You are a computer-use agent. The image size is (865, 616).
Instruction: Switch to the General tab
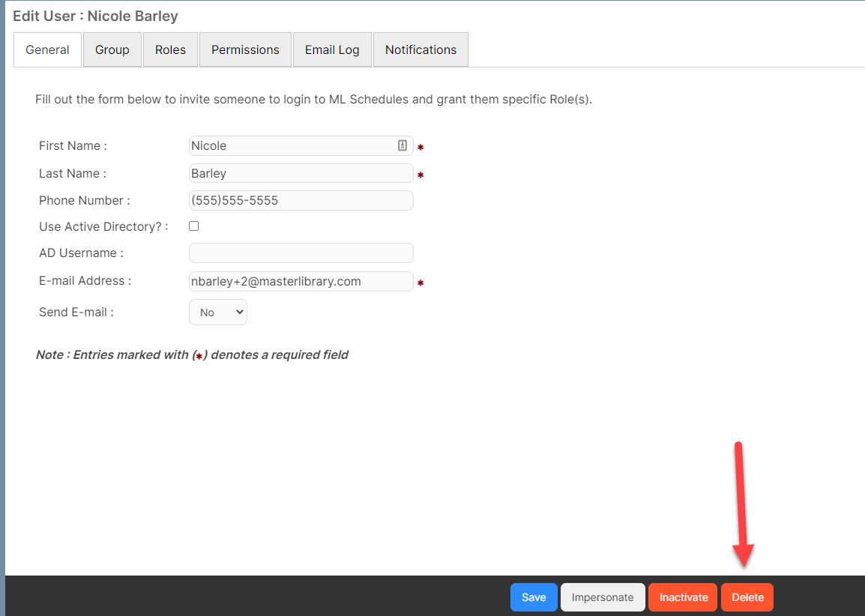(x=47, y=49)
